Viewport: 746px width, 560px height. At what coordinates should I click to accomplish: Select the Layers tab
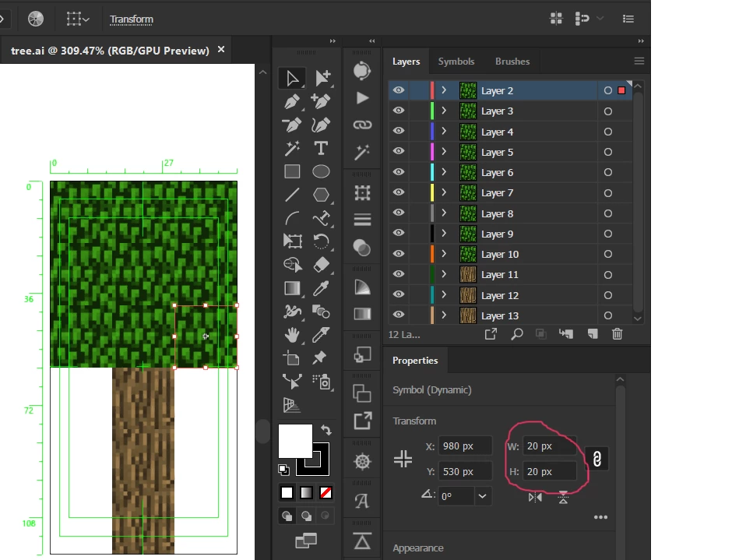tap(406, 62)
